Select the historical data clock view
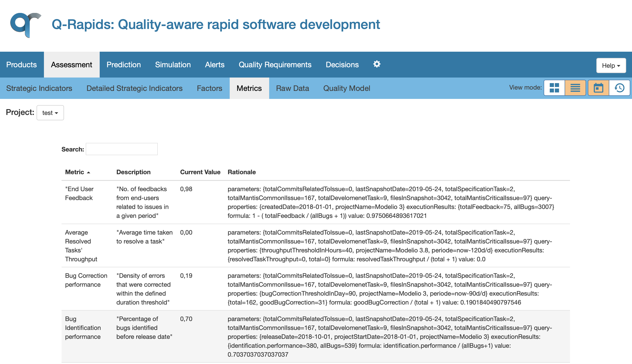Image resolution: width=632 pixels, height=364 pixels. (619, 88)
